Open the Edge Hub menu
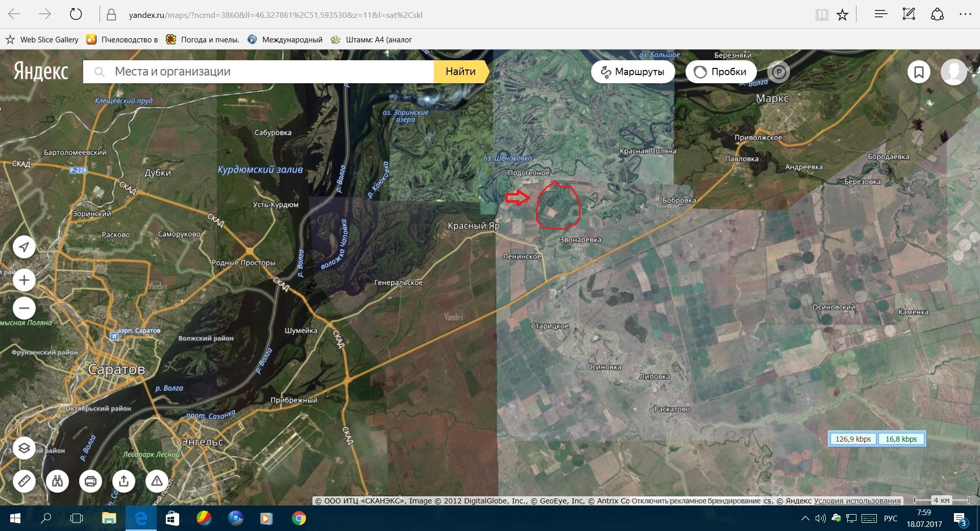 tap(880, 14)
